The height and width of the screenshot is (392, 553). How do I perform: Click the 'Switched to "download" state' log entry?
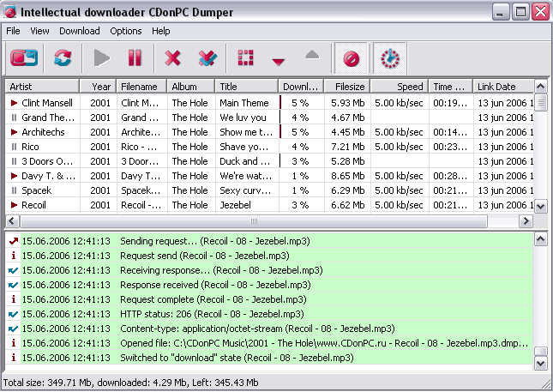[268, 358]
